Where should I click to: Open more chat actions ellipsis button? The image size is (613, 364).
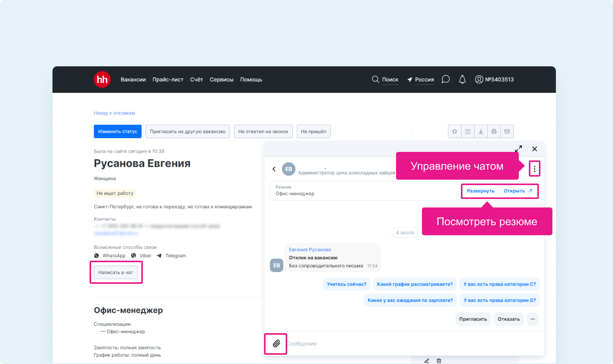(533, 319)
